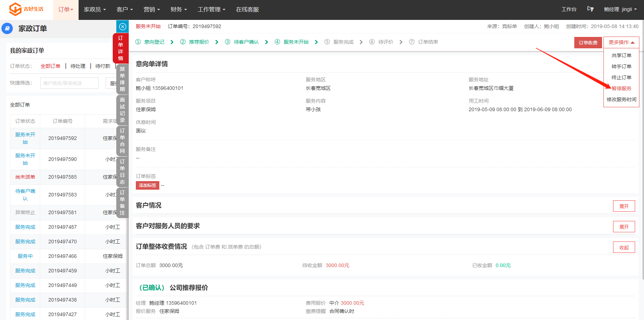Filter by 待付款 status
The width and height of the screenshot is (644, 320).
point(103,66)
